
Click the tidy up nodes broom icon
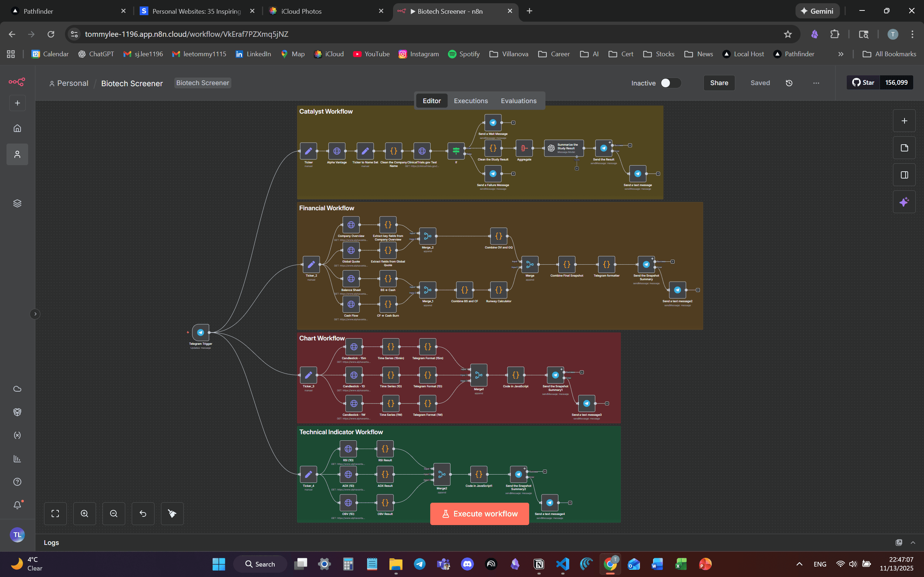[x=172, y=514]
